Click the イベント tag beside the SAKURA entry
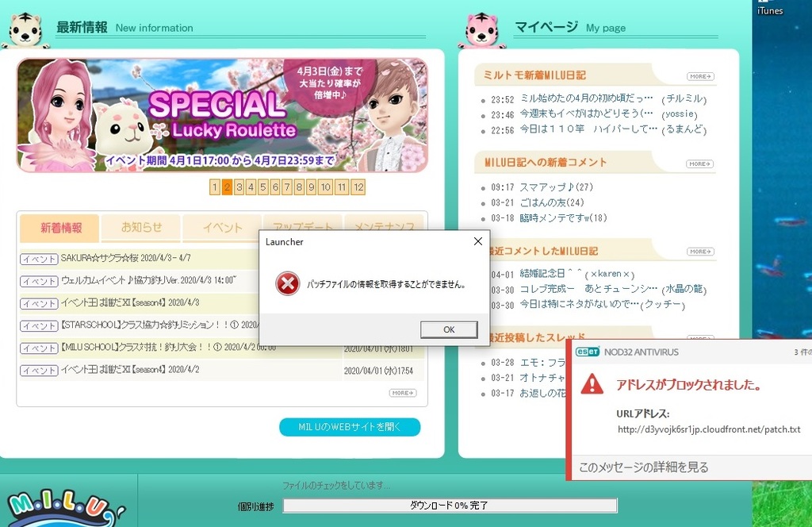The width and height of the screenshot is (812, 527). [39, 259]
